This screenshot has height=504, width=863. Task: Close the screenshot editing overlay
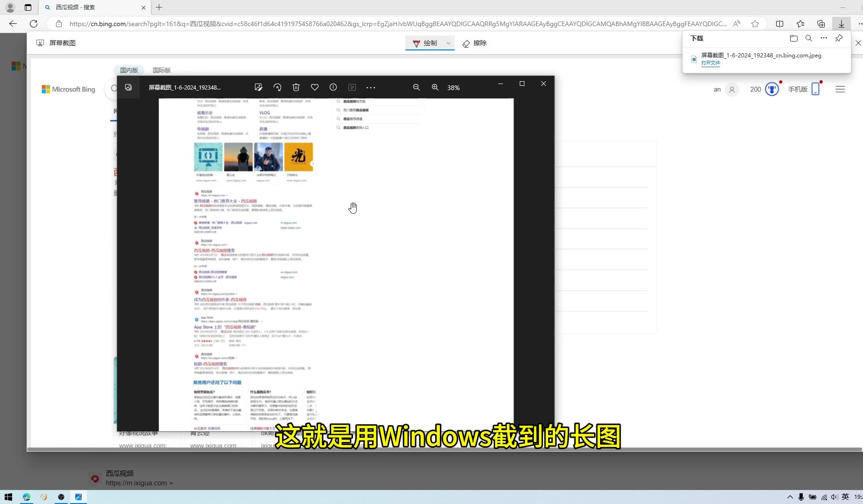[x=858, y=43]
